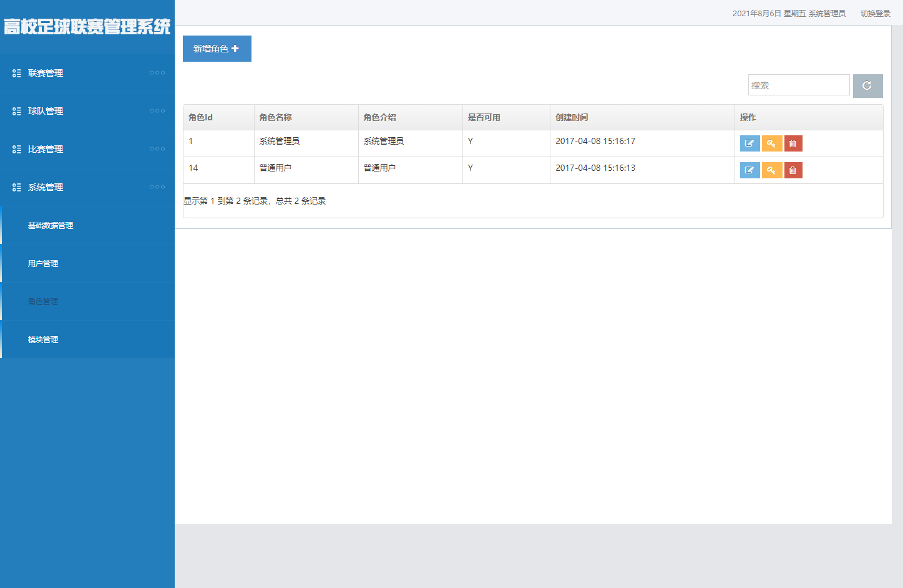The image size is (903, 588).
Task: Click the 切换登录 link
Action: (x=875, y=13)
